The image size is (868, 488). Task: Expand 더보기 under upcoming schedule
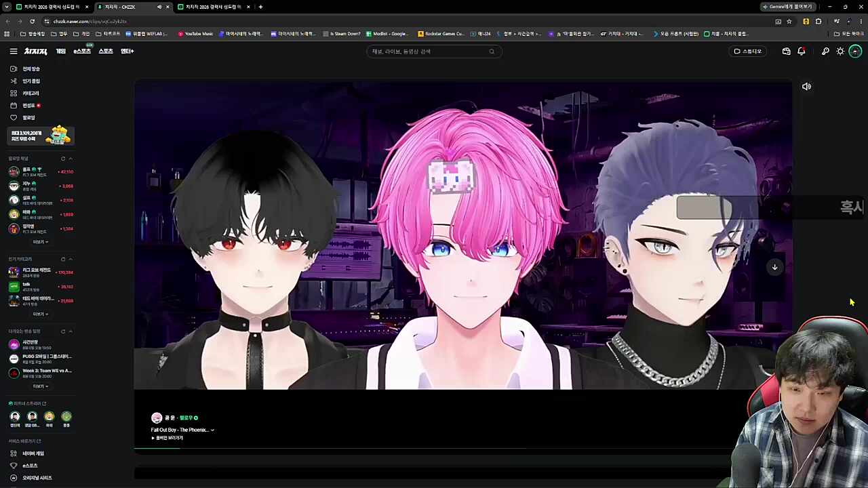point(41,386)
